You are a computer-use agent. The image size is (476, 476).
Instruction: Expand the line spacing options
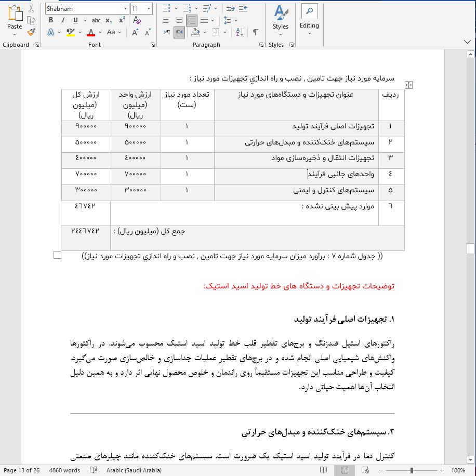[x=235, y=20]
